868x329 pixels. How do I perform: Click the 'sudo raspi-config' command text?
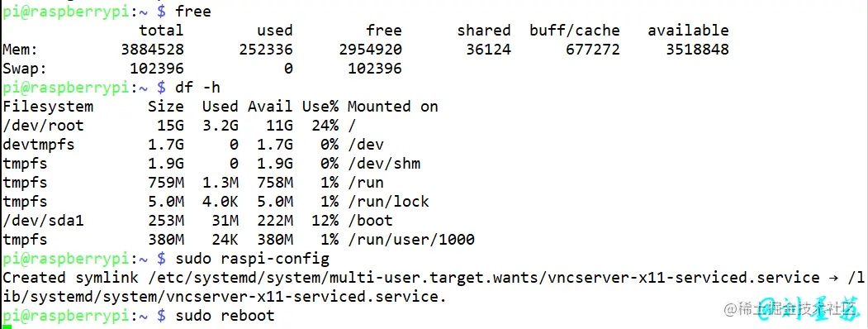pyautogui.click(x=252, y=258)
